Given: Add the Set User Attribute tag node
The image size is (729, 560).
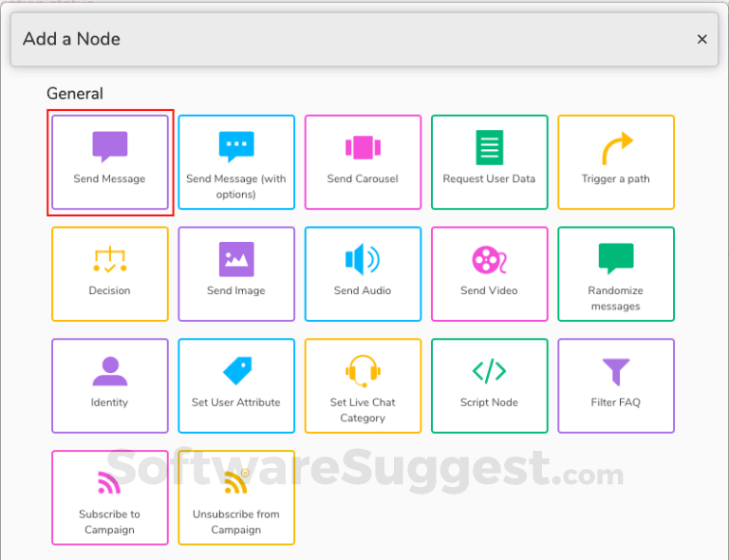Looking at the screenshot, I should [236, 386].
